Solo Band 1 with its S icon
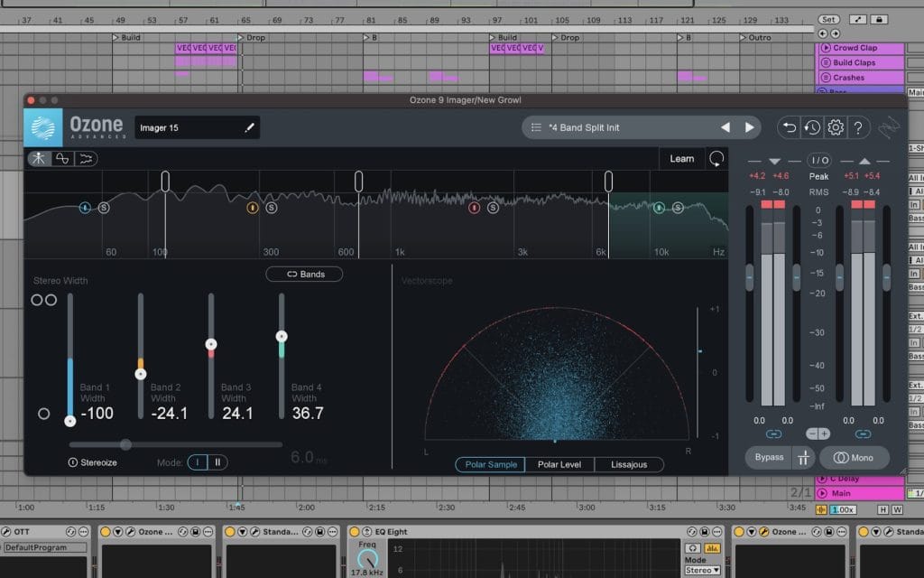 click(103, 207)
